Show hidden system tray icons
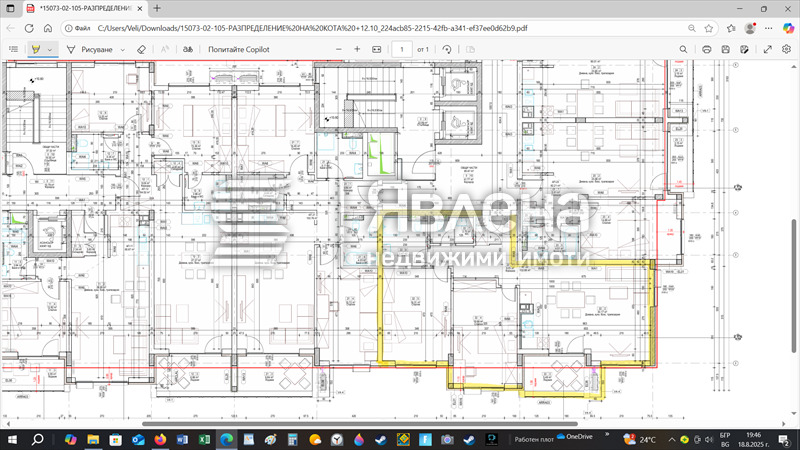800x450 pixels. point(672,440)
